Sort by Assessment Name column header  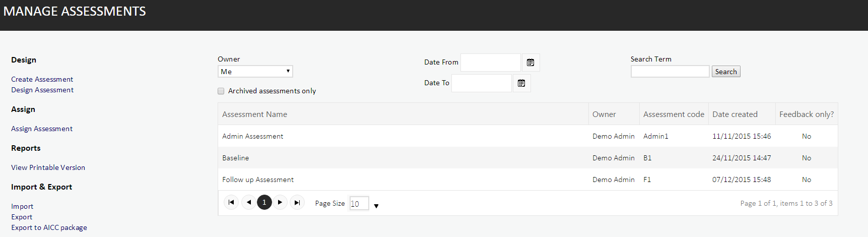(255, 114)
